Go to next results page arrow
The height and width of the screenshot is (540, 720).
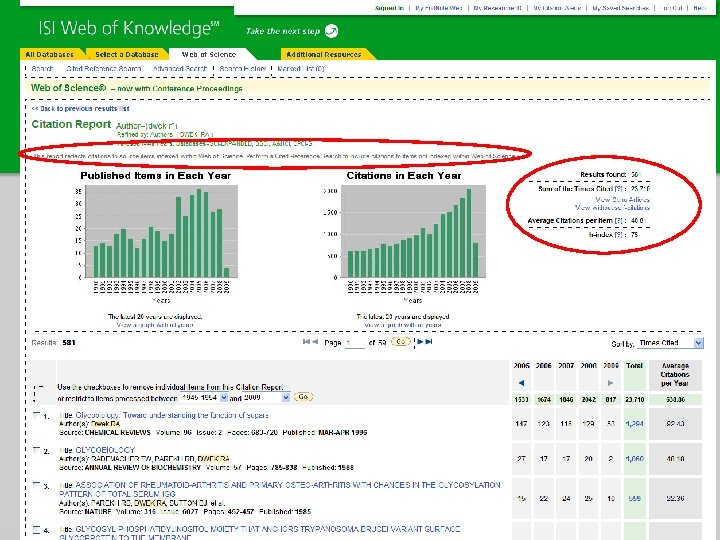[x=420, y=342]
